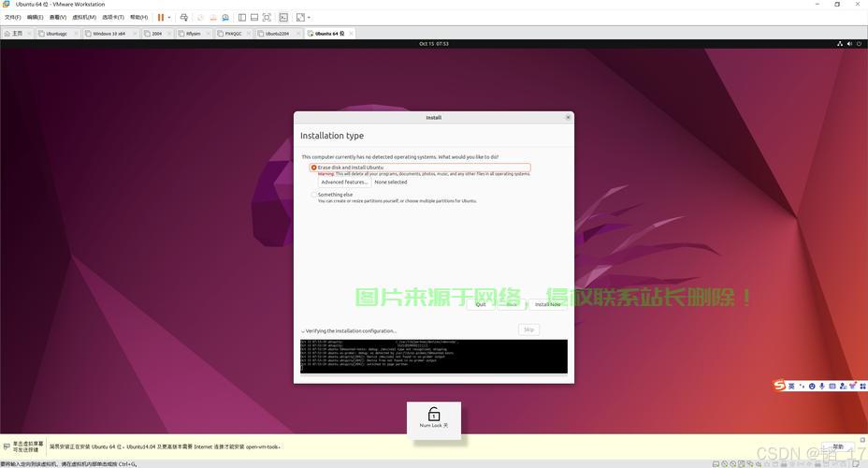
Task: Click the Sogou toolbox grid icon
Action: tap(863, 386)
